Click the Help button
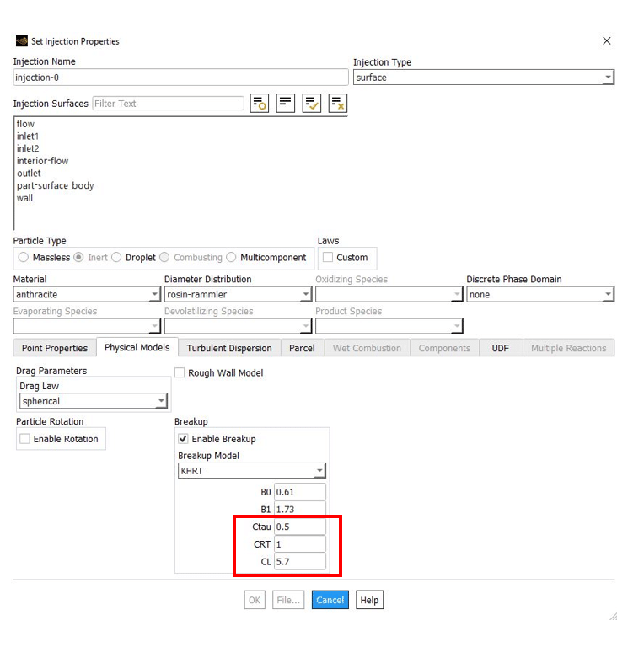 click(369, 600)
